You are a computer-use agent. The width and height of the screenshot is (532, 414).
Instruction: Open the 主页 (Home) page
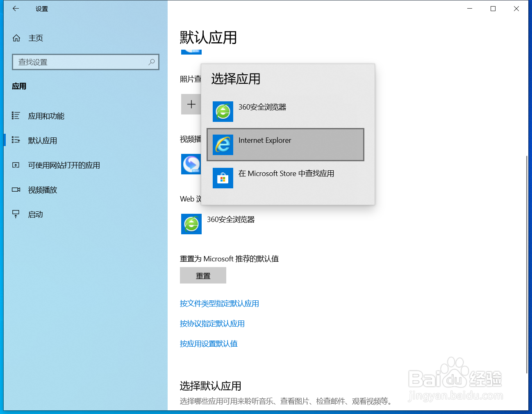pyautogui.click(x=36, y=38)
